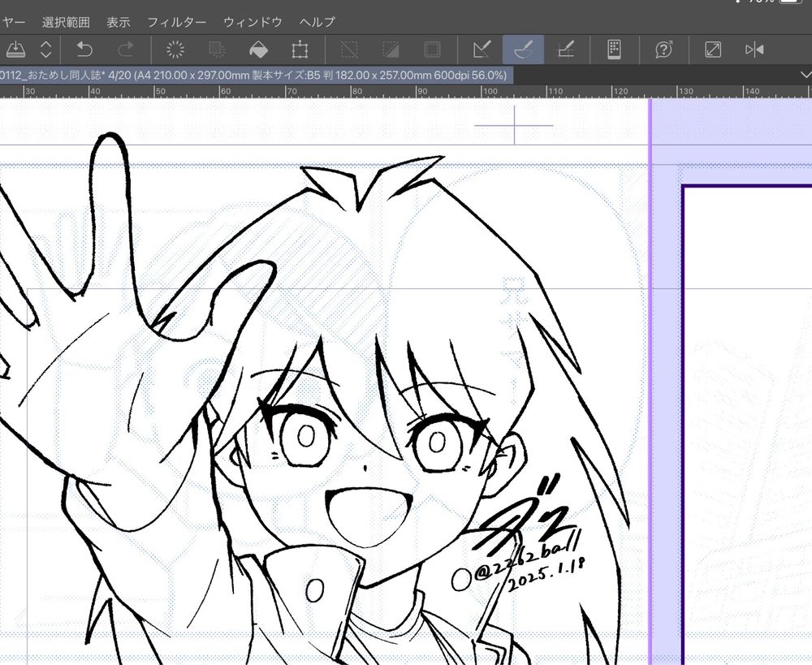Screen dimensions: 812x665
Task: Click the crosshair registration mark above the drawing
Action: click(514, 125)
